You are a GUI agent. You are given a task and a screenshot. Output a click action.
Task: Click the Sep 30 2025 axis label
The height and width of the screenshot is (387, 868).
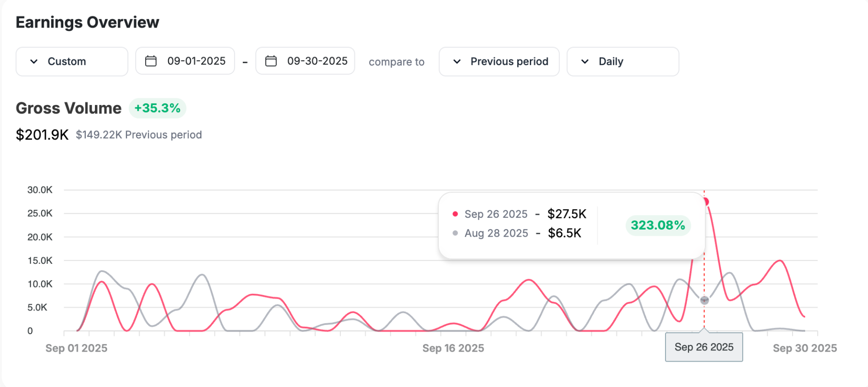point(805,348)
